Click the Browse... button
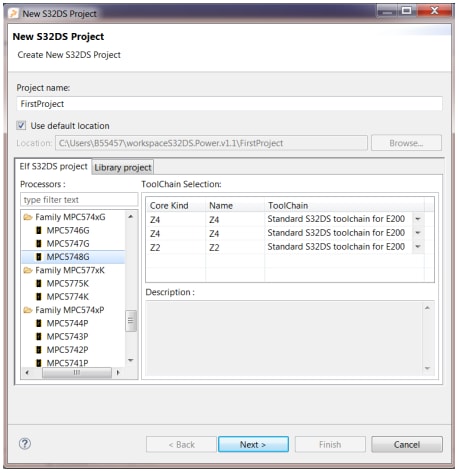This screenshot has width=459, height=473. click(406, 143)
